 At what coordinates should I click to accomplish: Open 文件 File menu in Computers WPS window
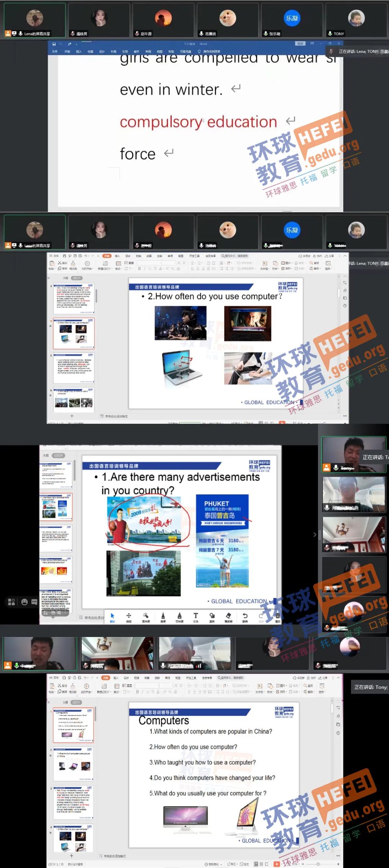point(54,678)
